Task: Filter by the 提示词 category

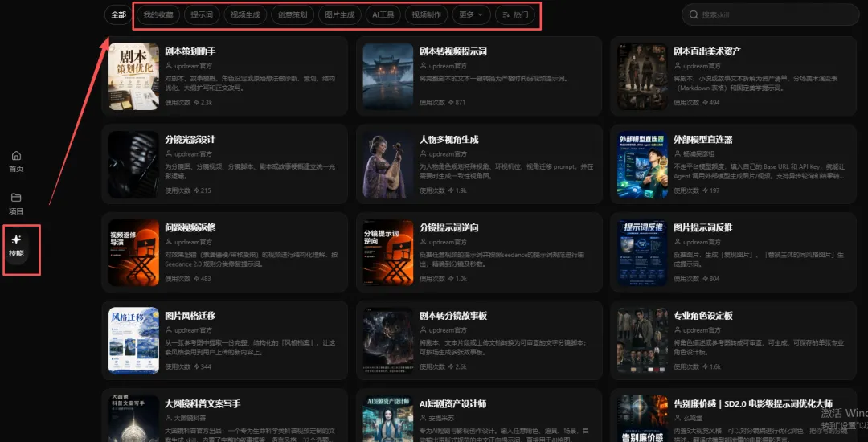Action: pos(202,15)
